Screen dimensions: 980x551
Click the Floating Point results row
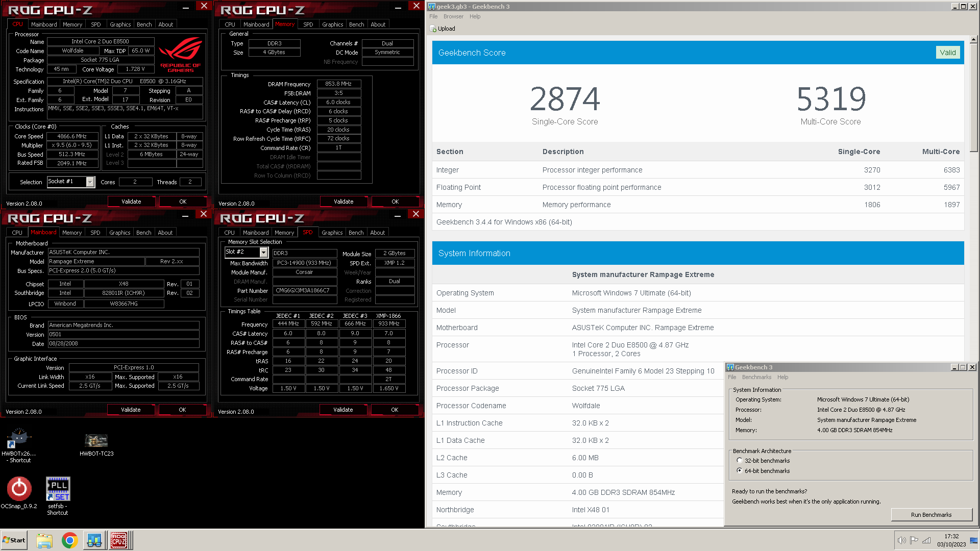click(698, 187)
